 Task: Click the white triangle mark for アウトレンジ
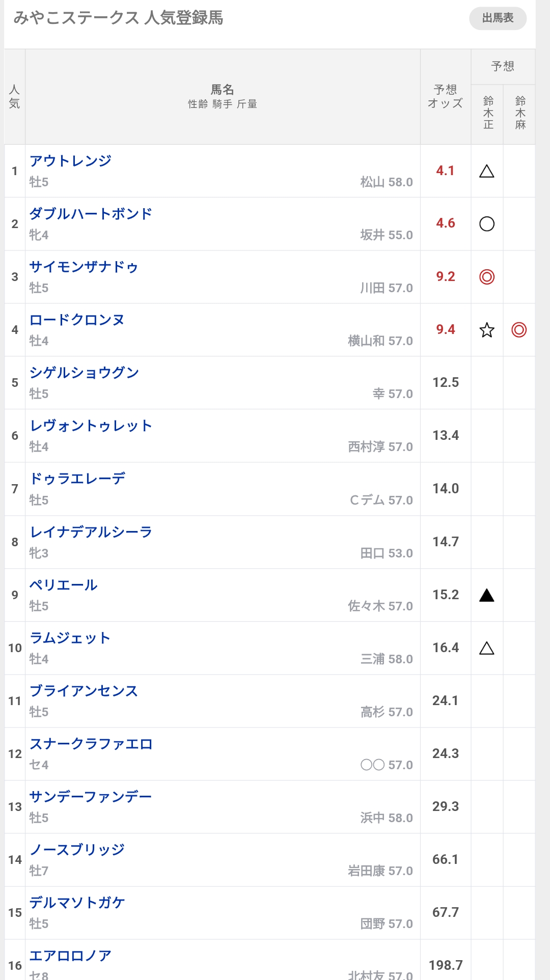[x=487, y=171]
